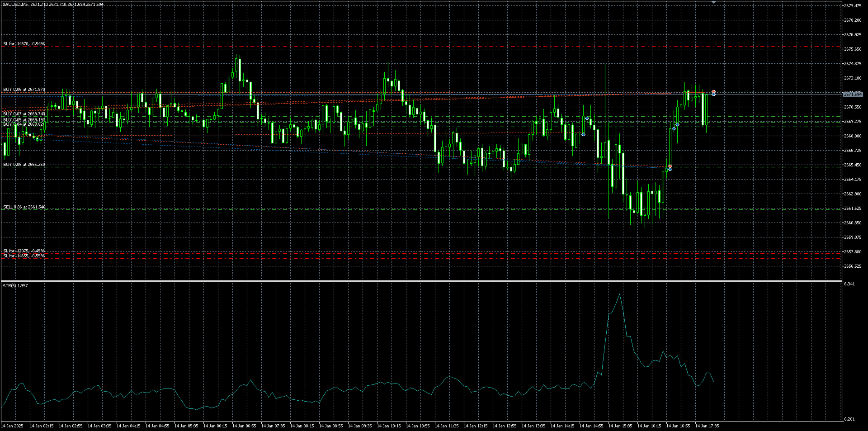Viewport: 868px width, 431px height.
Task: Select the 'BUY 0.04 at 2668.82' order label
Action: click(24, 124)
